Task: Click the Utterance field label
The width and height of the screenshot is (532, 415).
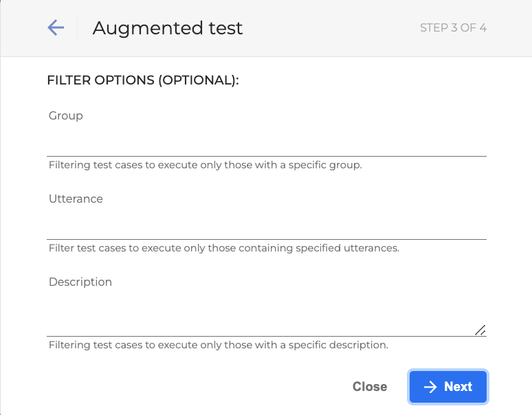Action: coord(76,199)
